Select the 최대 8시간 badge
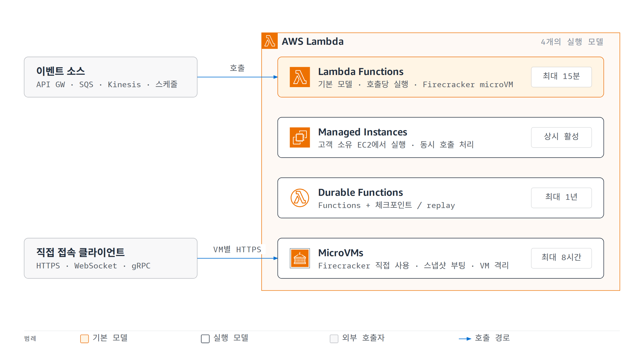 [x=561, y=258]
